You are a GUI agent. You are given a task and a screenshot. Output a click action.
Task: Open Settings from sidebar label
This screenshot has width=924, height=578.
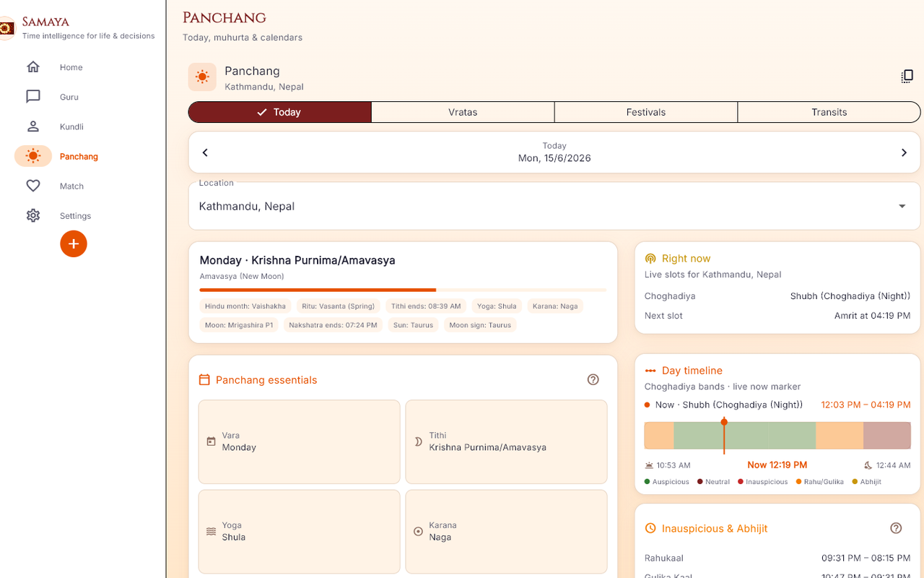(75, 215)
